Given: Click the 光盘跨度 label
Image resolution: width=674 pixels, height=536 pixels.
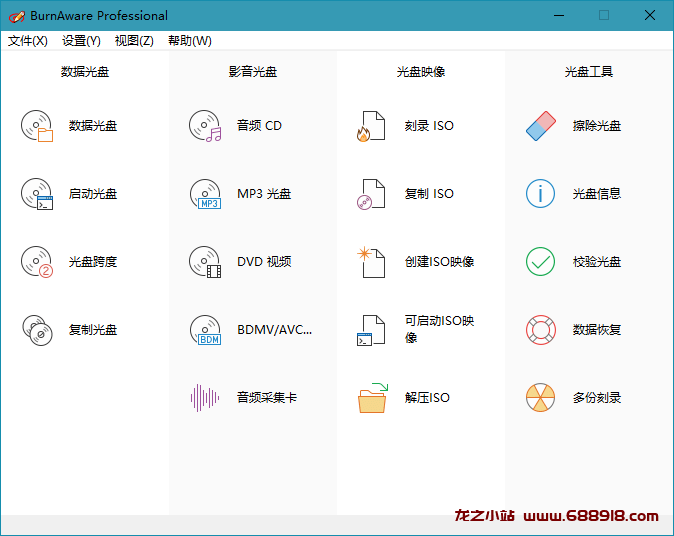Looking at the screenshot, I should coord(93,262).
